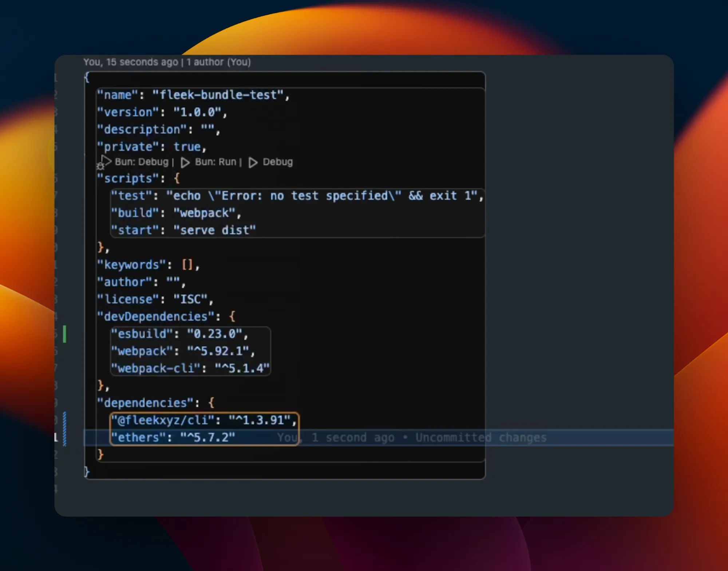Click the true value of "private"
This screenshot has height=571, width=728.
tap(187, 147)
